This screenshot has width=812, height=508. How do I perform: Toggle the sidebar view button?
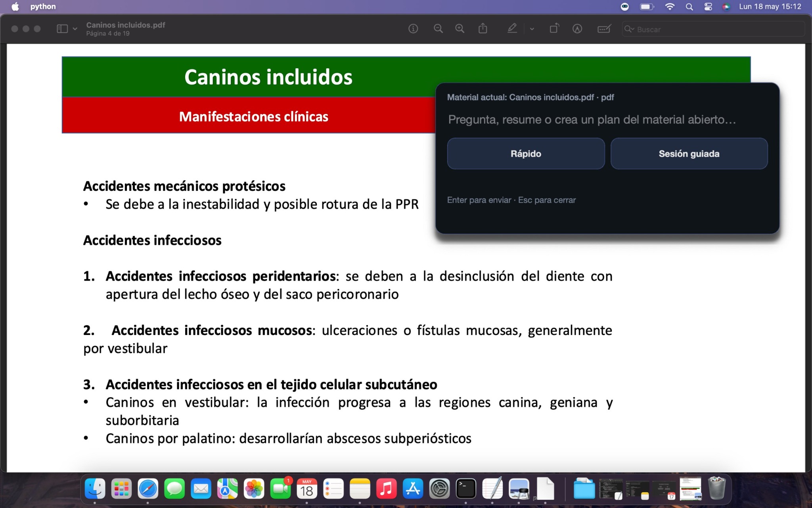[x=62, y=29]
